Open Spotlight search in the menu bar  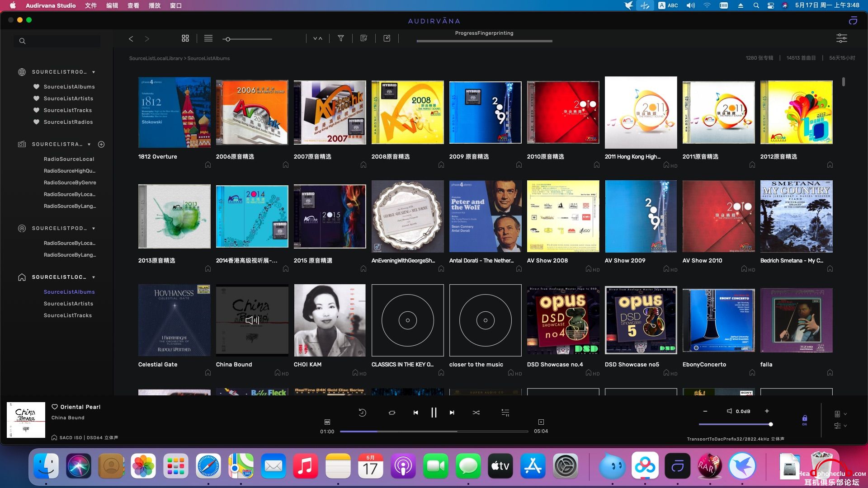coord(756,5)
